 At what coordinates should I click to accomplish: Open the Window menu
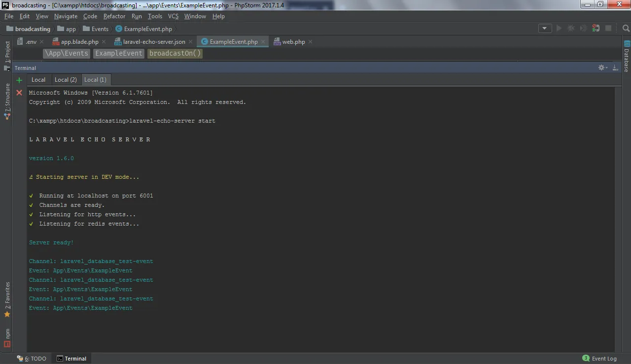tap(195, 16)
